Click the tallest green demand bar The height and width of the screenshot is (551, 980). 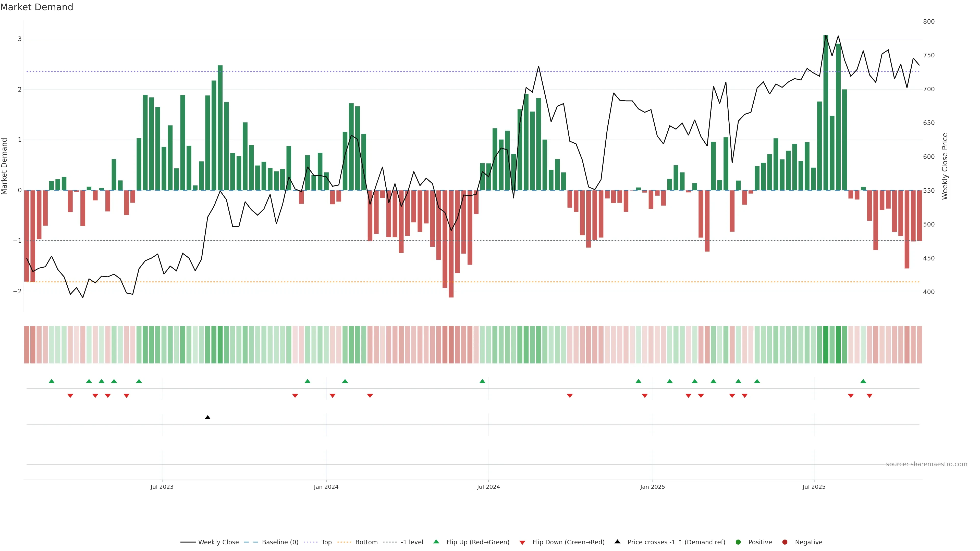tap(826, 114)
